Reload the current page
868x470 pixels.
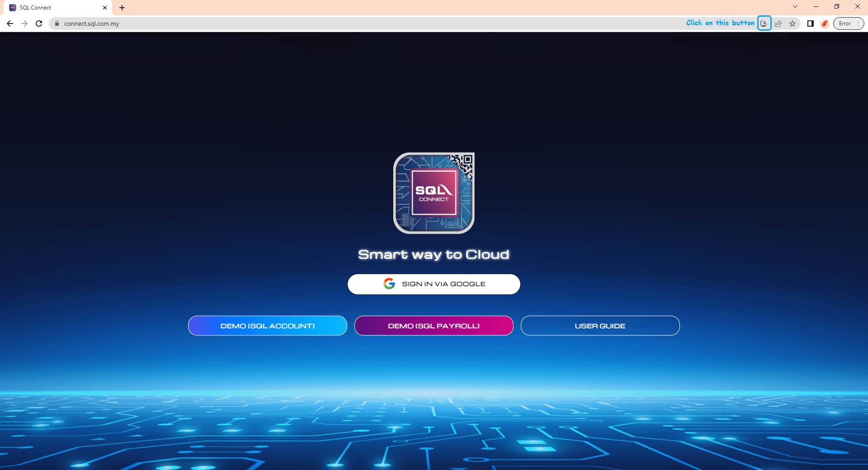(39, 23)
